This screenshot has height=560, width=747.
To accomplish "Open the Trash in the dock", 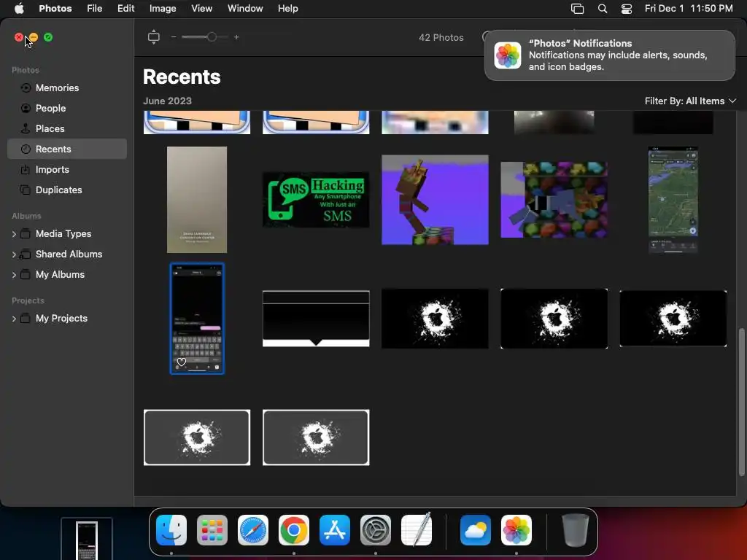I will pyautogui.click(x=575, y=530).
